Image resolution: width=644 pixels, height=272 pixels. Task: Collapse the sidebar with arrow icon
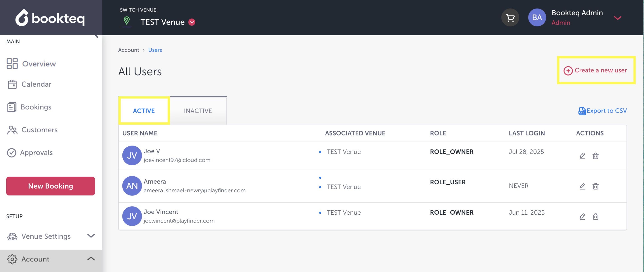(x=97, y=36)
